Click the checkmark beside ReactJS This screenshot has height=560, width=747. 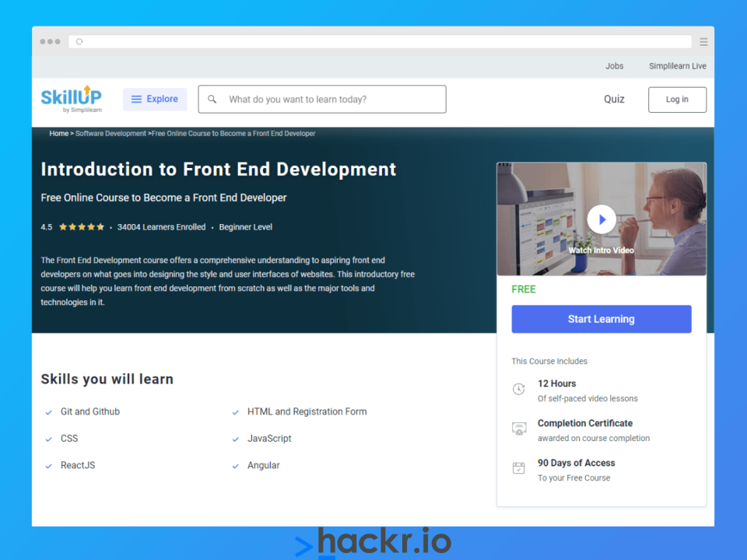(x=49, y=466)
